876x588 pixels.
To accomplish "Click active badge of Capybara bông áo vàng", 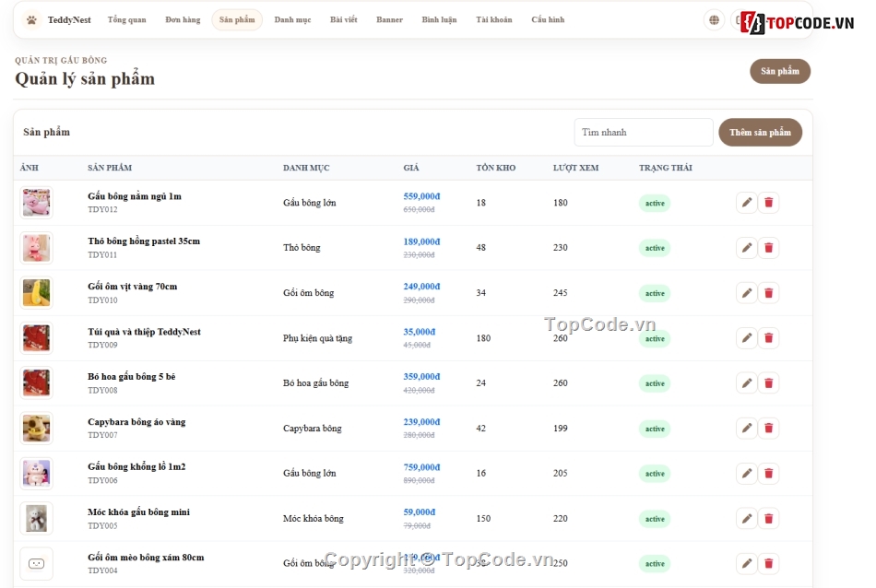I will pos(655,429).
